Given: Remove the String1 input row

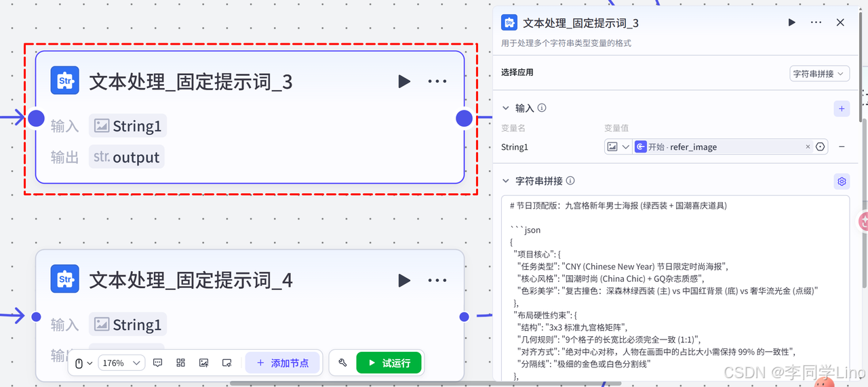Looking at the screenshot, I should (x=842, y=147).
